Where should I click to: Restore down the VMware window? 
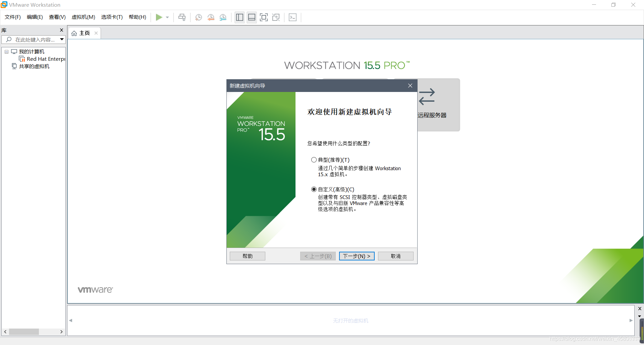tap(613, 5)
